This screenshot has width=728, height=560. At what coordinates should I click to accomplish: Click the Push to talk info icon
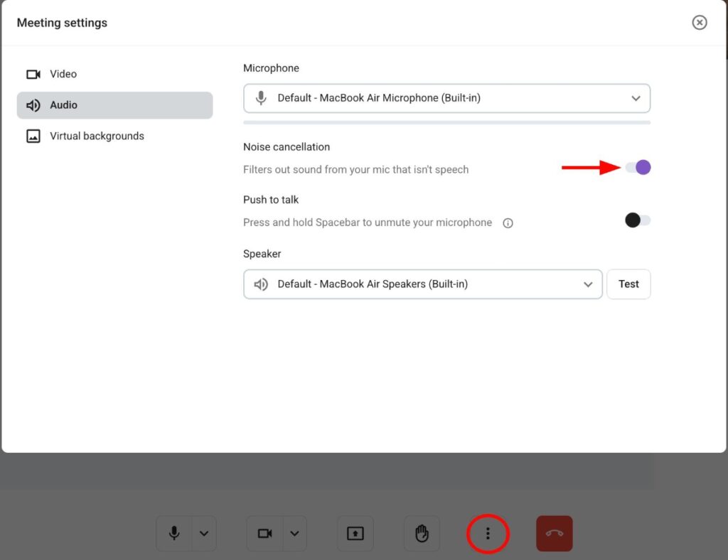tap(508, 223)
